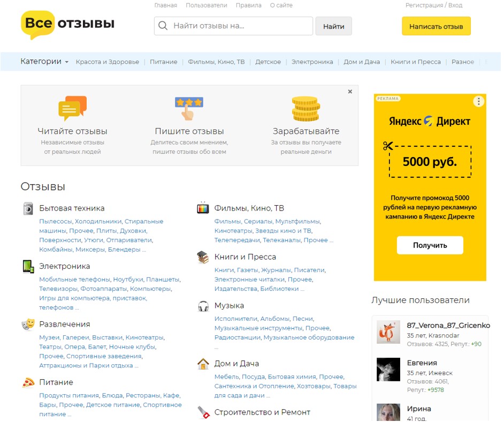The height and width of the screenshot is (422, 504).
Task: Select Книги и Пресса in category bar
Action: (416, 62)
